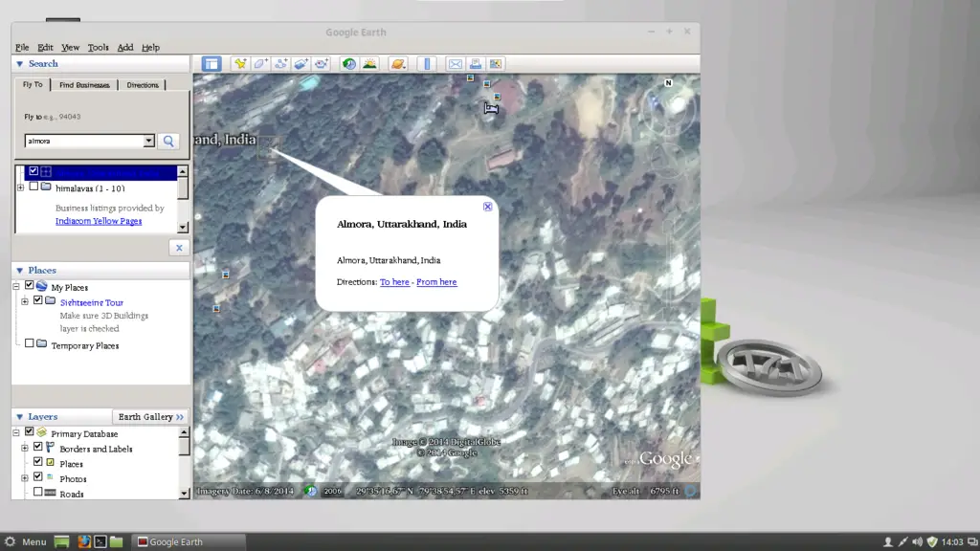Screen dimensions: 980x551
Task: Email the view with the envelope icon
Action: tap(455, 64)
